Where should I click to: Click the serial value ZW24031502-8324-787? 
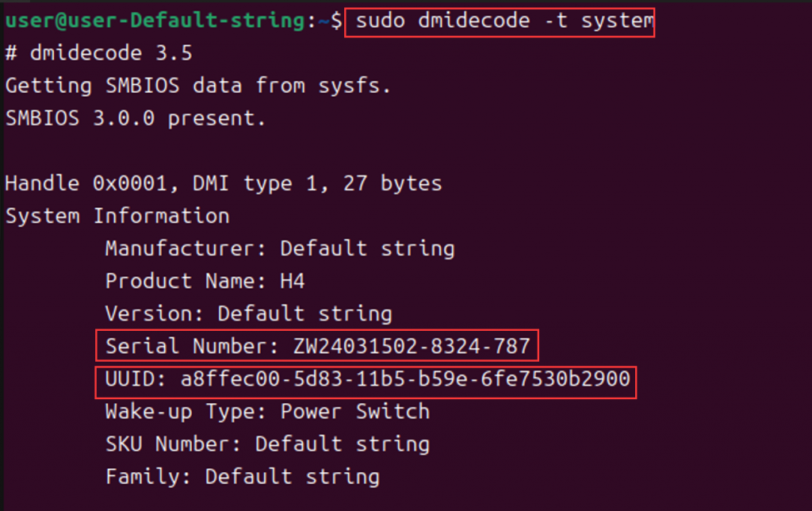(x=412, y=346)
